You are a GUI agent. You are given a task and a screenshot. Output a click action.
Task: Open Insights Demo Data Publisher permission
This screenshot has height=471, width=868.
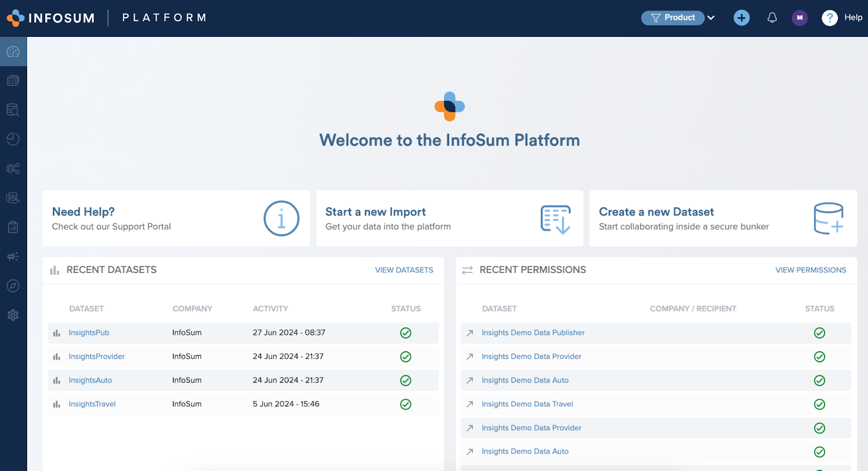point(533,333)
